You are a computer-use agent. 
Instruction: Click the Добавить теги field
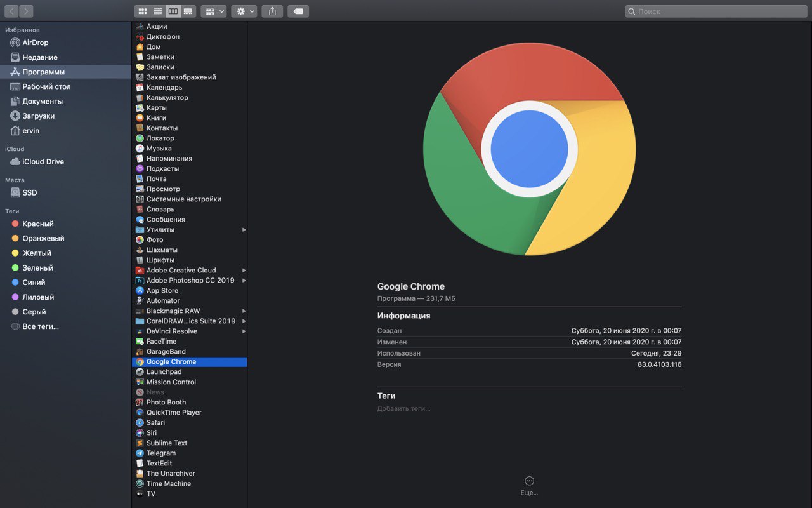click(403, 408)
